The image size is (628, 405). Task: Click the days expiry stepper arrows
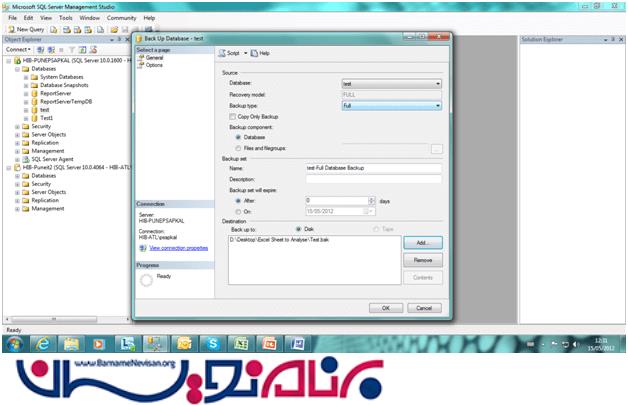[x=372, y=201]
